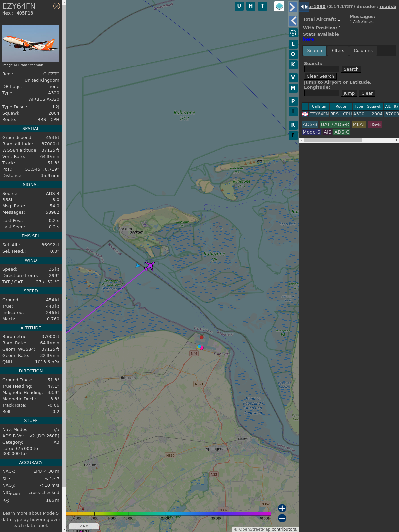Screen dimensions: 399x532
Task: Click the WIND section header
Action: click(x=31, y=260)
